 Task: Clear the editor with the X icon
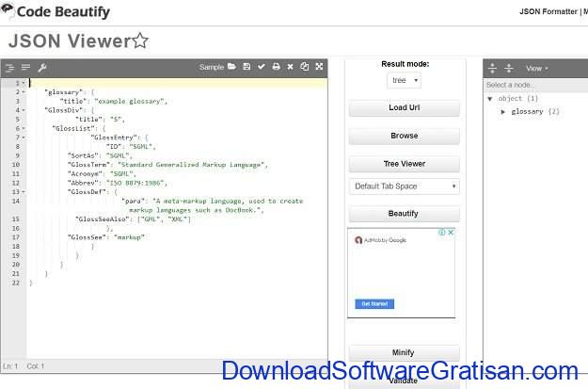(x=290, y=67)
